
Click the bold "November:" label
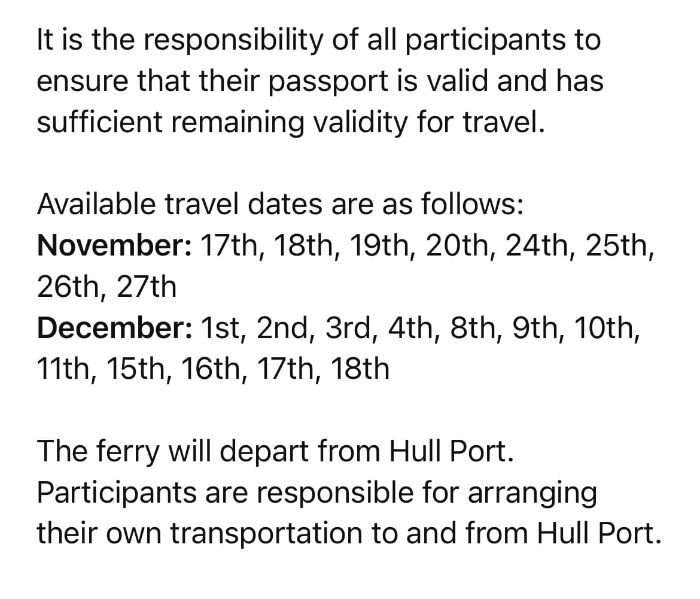(114, 246)
